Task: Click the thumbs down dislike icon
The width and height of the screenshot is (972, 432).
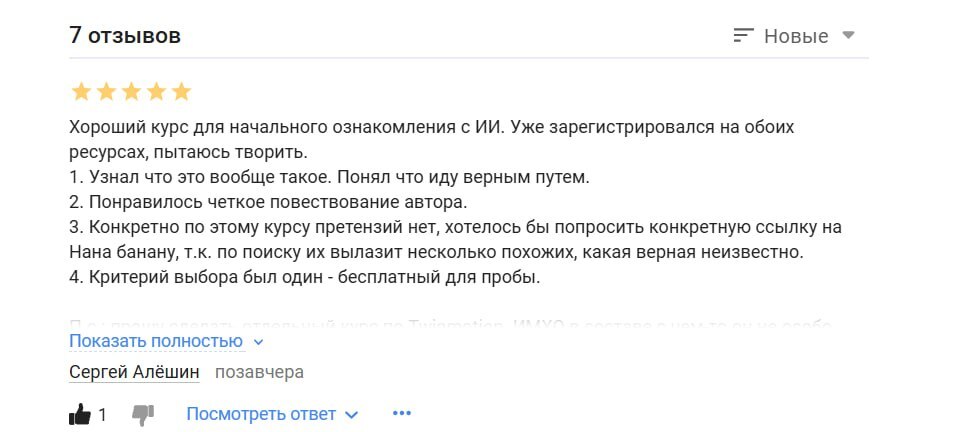Action: coord(143,415)
